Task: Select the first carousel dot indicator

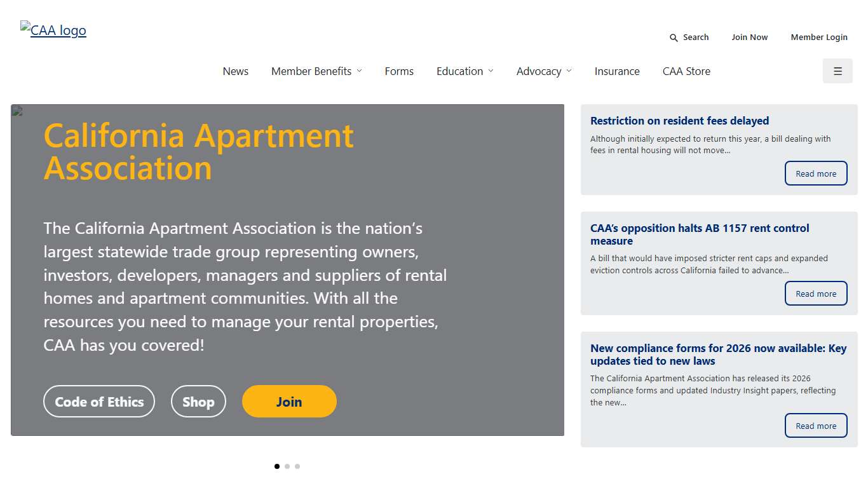Action: click(277, 466)
